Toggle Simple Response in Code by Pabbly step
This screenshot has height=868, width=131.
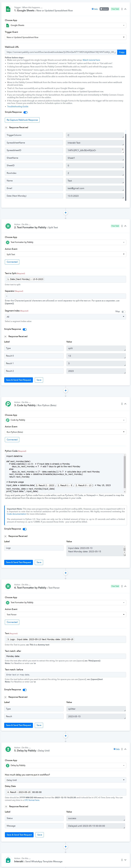[x=25, y=529]
